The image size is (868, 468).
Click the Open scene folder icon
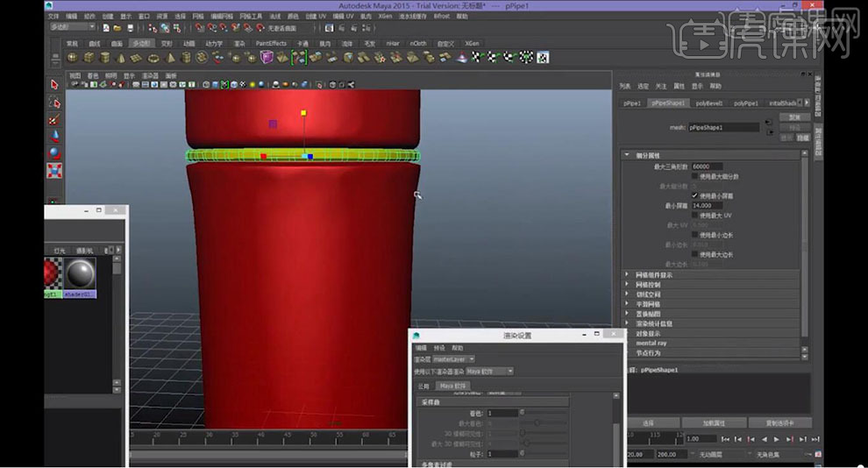117,28
